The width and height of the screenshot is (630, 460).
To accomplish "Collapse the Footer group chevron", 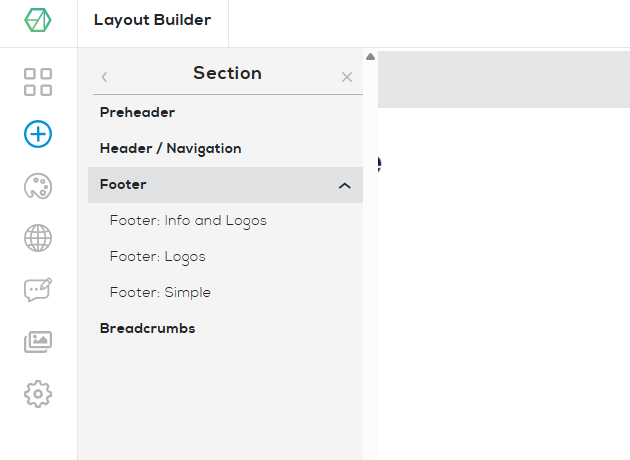I will [345, 186].
